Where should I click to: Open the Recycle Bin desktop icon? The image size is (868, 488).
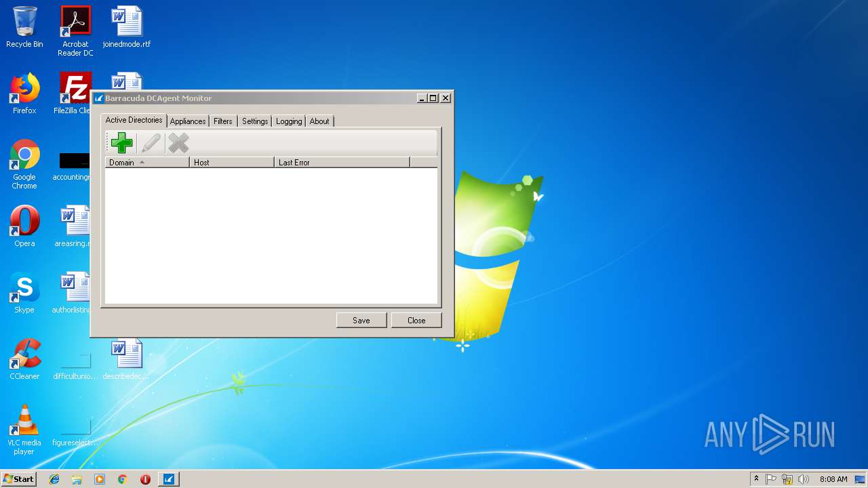click(x=24, y=27)
